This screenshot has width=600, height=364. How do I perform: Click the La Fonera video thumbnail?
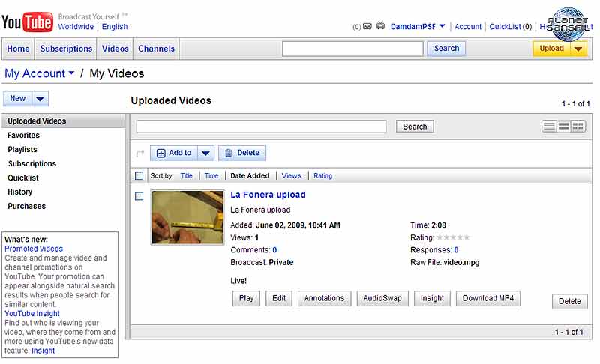click(x=187, y=217)
